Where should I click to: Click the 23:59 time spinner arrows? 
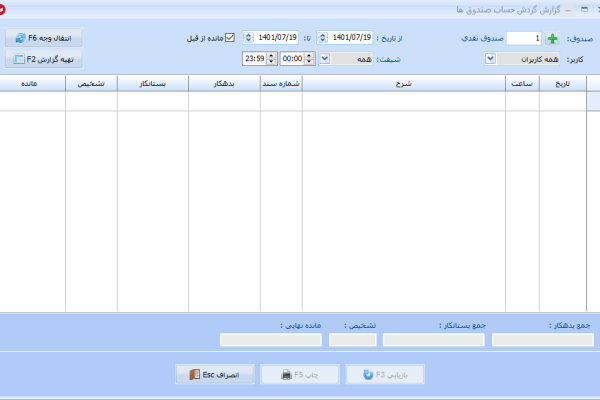pos(272,59)
